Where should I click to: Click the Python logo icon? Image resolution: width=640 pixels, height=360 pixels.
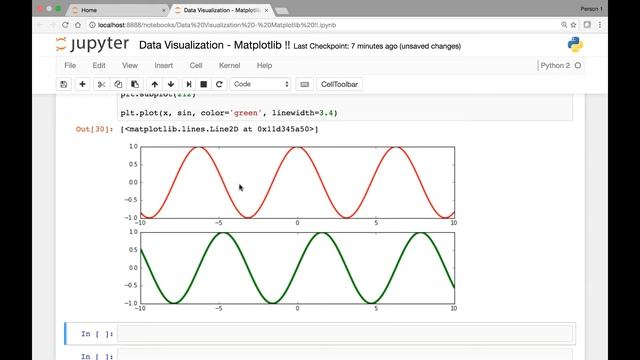(575, 44)
